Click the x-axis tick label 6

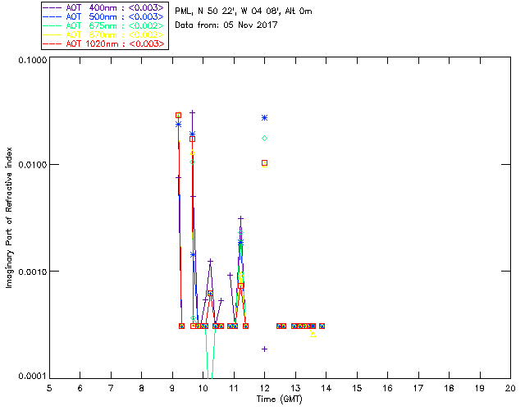click(x=80, y=388)
